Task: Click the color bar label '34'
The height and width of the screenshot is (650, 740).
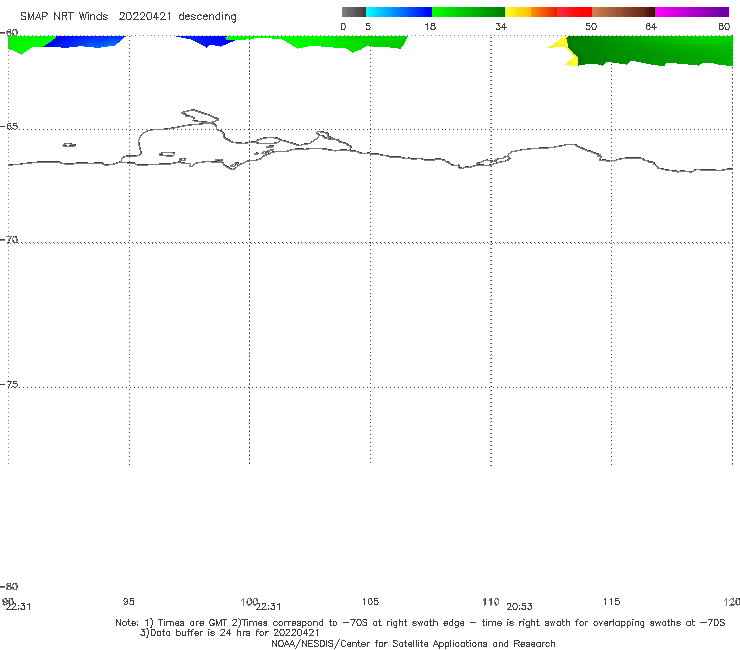Action: tap(501, 27)
